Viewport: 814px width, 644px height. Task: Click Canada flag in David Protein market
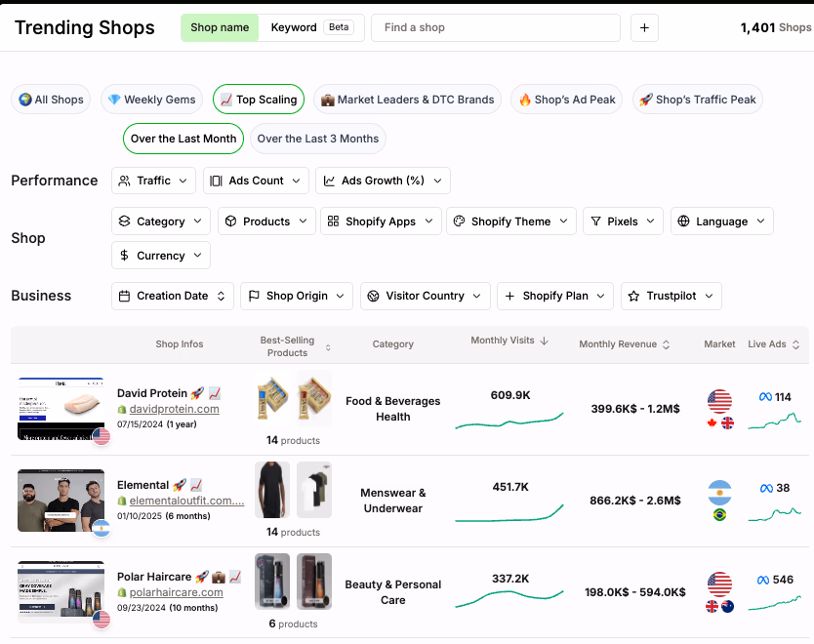tap(712, 423)
